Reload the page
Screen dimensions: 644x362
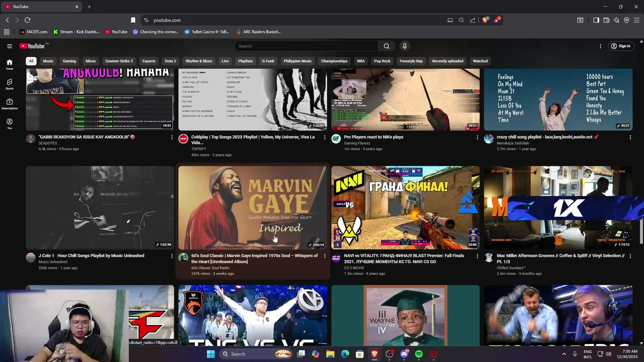point(27,20)
